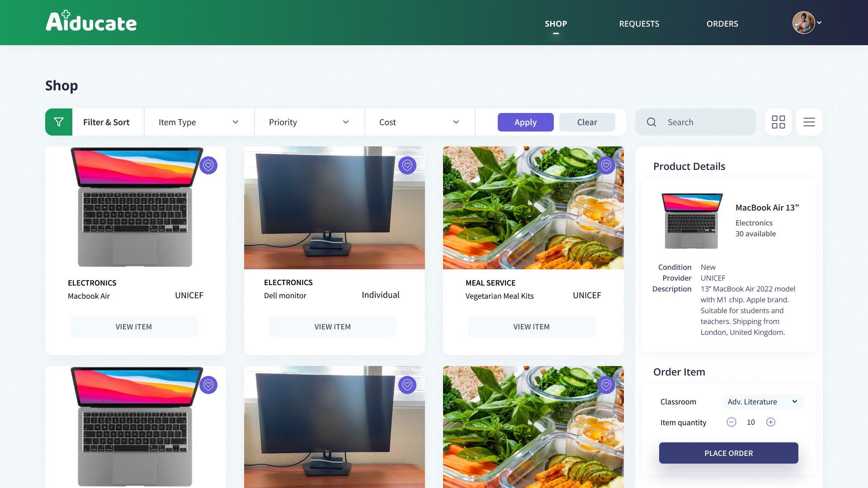Image resolution: width=868 pixels, height=488 pixels.
Task: Switch to grid view
Action: pos(778,122)
